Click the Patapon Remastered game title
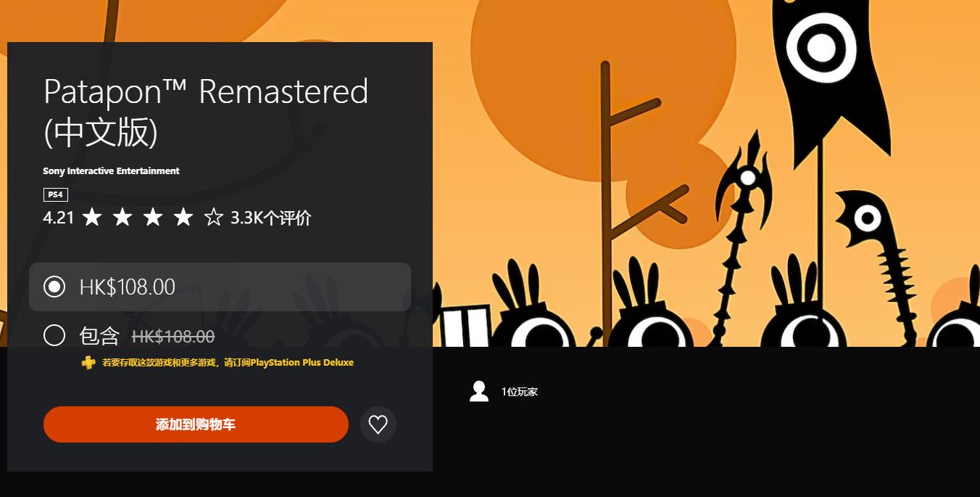 (206, 112)
